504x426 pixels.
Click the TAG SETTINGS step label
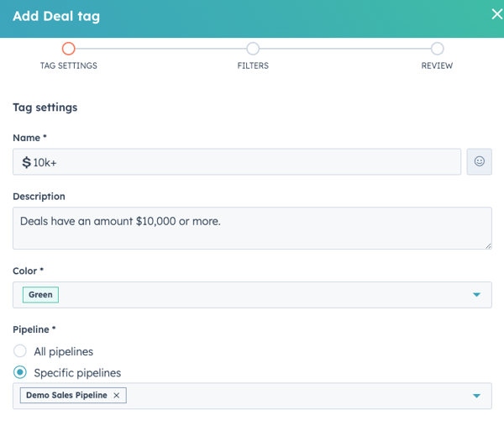69,66
